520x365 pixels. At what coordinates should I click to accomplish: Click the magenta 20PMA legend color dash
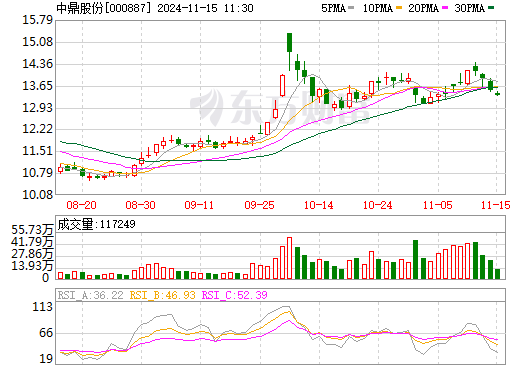[x=445, y=8]
